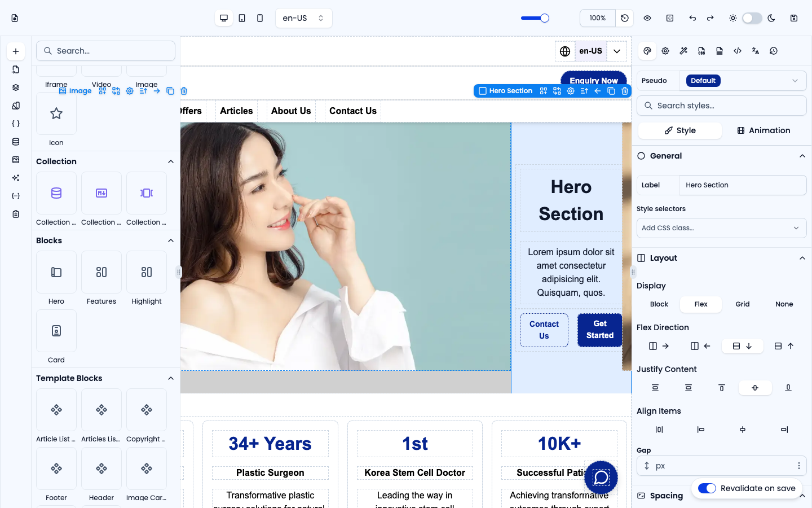Open code icon in right panel tabs
This screenshot has width=812, height=508.
(x=738, y=51)
